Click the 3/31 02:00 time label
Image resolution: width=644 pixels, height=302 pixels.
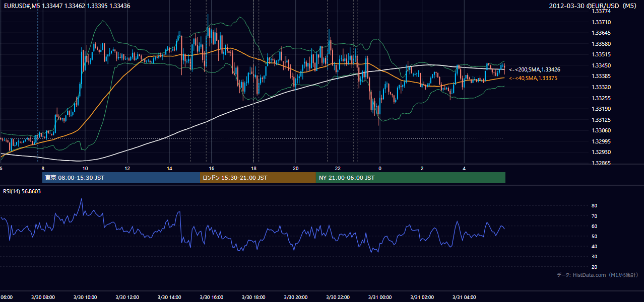point(422,297)
